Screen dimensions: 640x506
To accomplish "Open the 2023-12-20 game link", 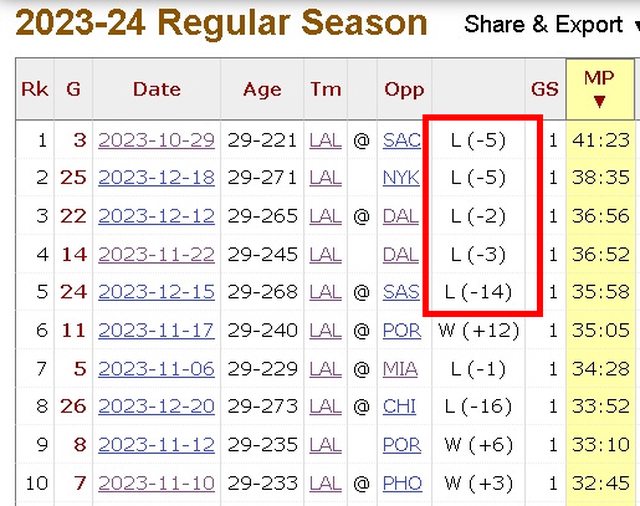I will [156, 407].
